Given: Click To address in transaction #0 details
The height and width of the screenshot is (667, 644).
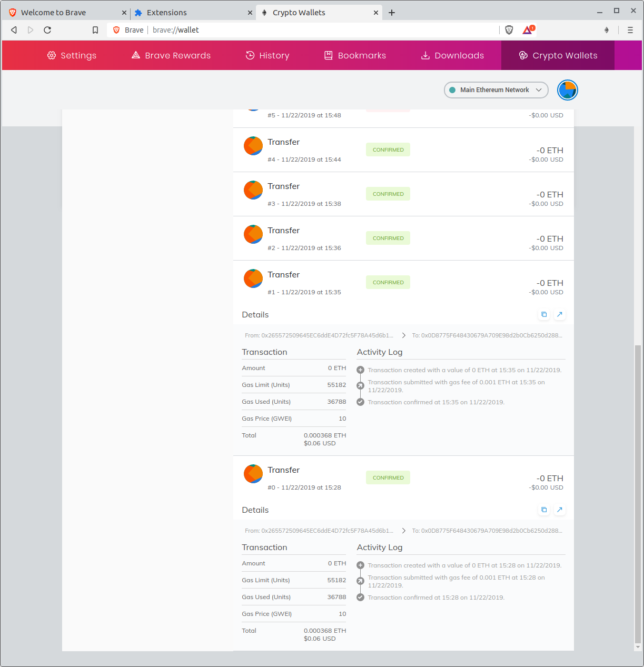Looking at the screenshot, I should point(487,531).
